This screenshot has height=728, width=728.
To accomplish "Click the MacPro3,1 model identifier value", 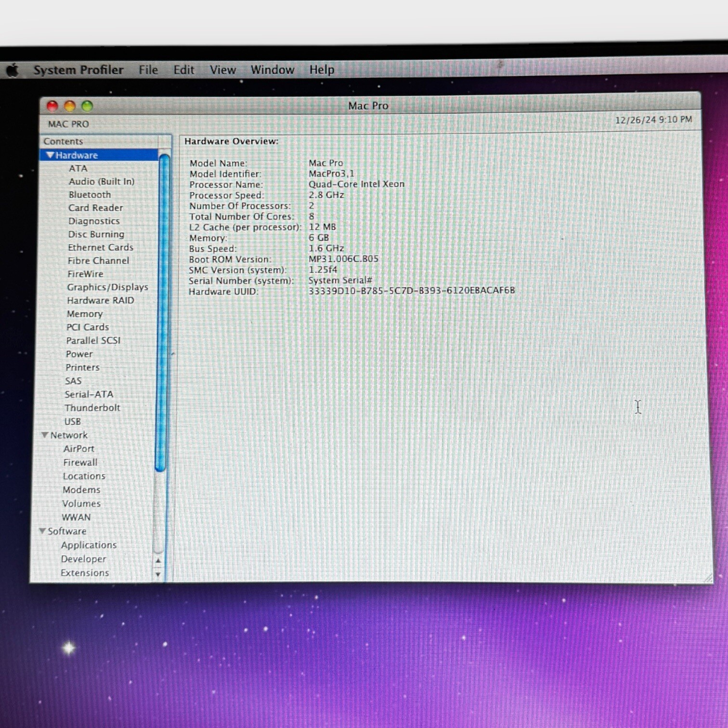I will tap(331, 173).
